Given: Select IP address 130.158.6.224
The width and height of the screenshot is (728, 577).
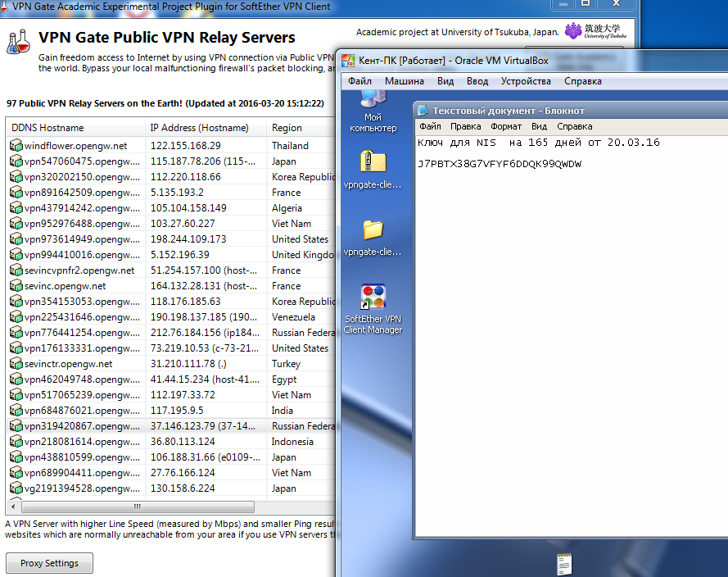Looking at the screenshot, I should [183, 488].
